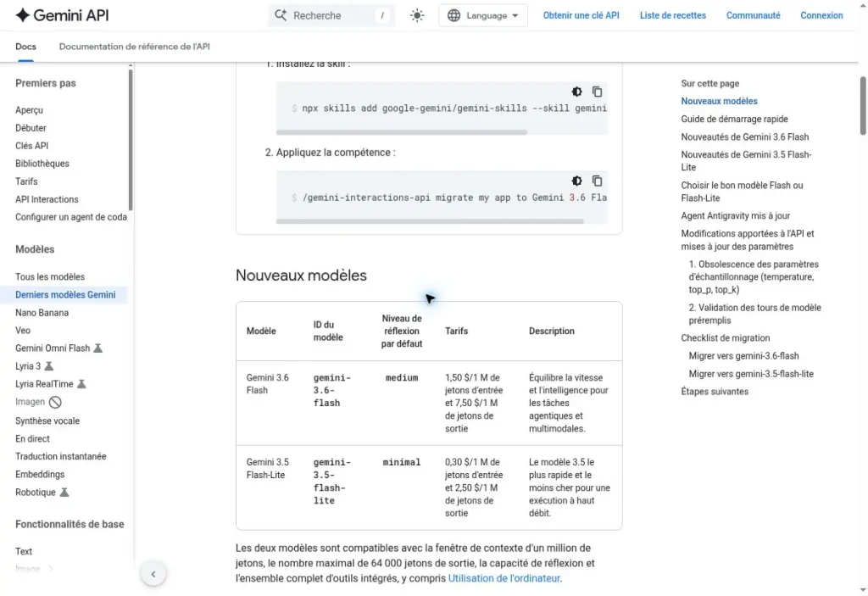Click the Connexion sign-in link

821,15
